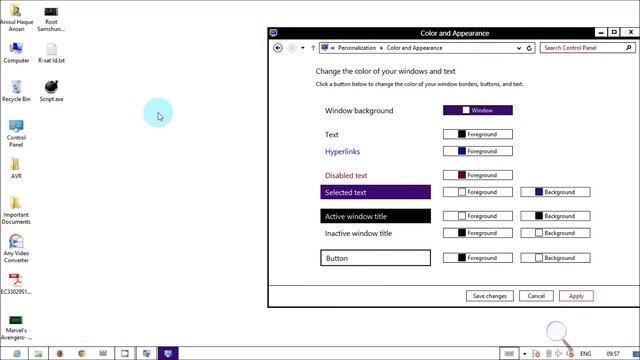The width and height of the screenshot is (640, 360).
Task: Click the Active window title preview sample
Action: point(376,216)
